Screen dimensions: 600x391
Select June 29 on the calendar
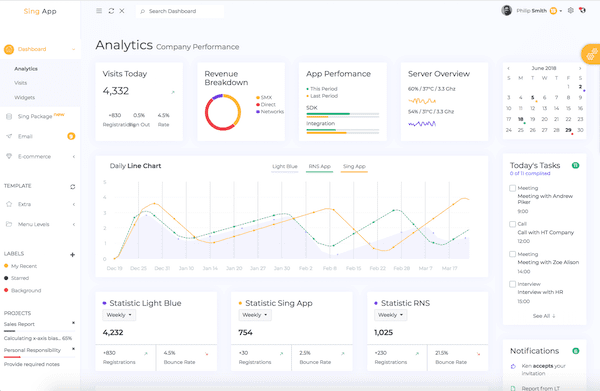568,130
